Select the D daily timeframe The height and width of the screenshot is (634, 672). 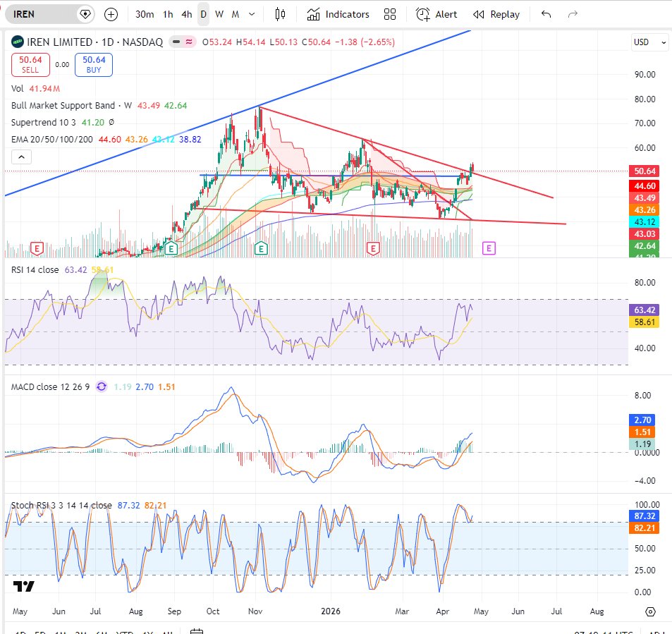[204, 14]
